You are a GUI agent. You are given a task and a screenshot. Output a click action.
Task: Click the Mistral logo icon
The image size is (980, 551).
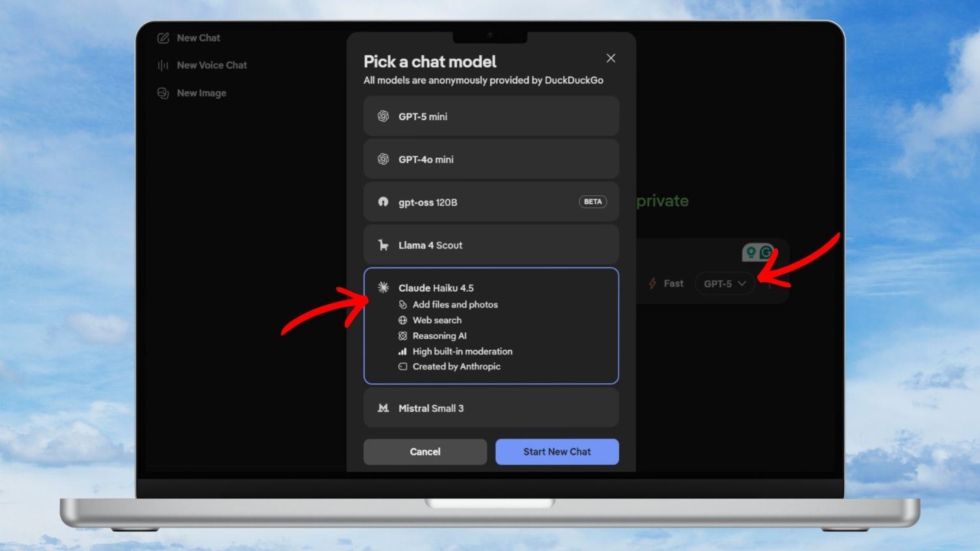pyautogui.click(x=384, y=408)
